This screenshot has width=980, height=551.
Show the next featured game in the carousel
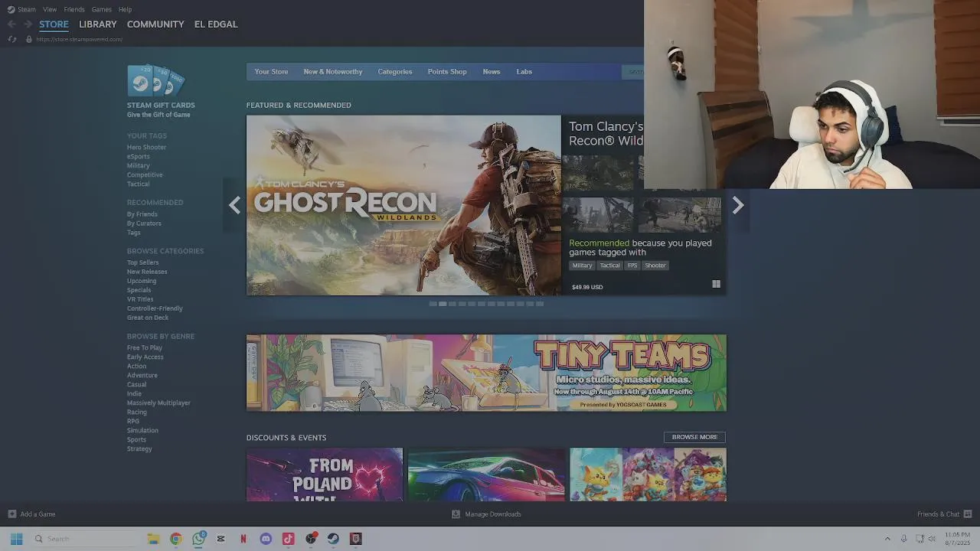pyautogui.click(x=737, y=205)
